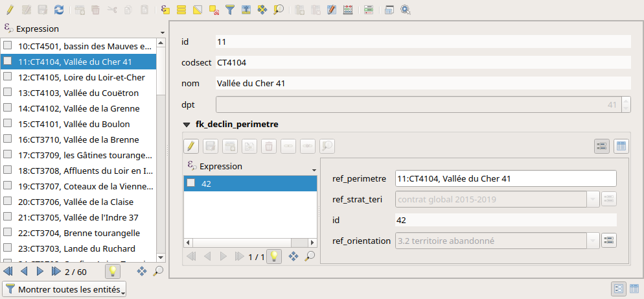The image size is (644, 299).
Task: Toggle the checkbox for child record 42
Action: pos(191,184)
